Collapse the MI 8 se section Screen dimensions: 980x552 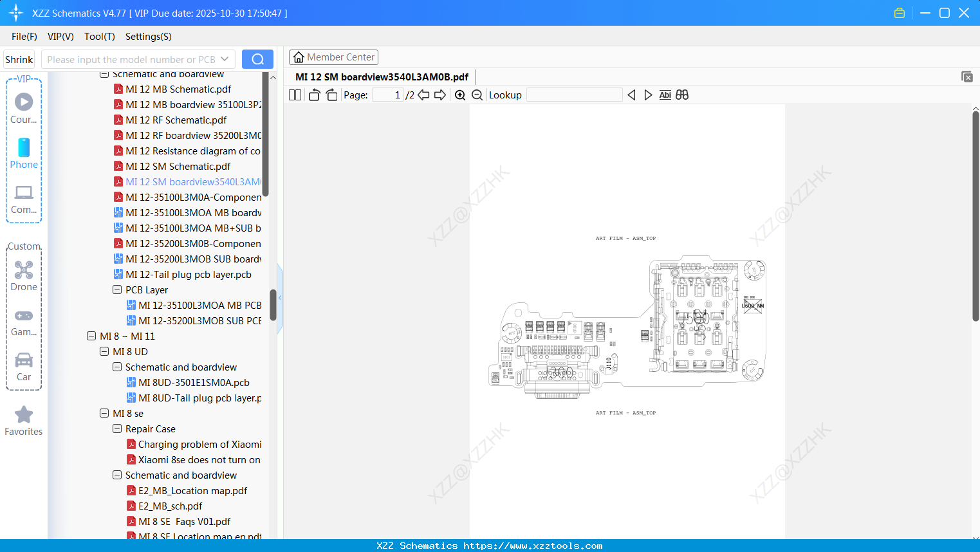(x=104, y=413)
